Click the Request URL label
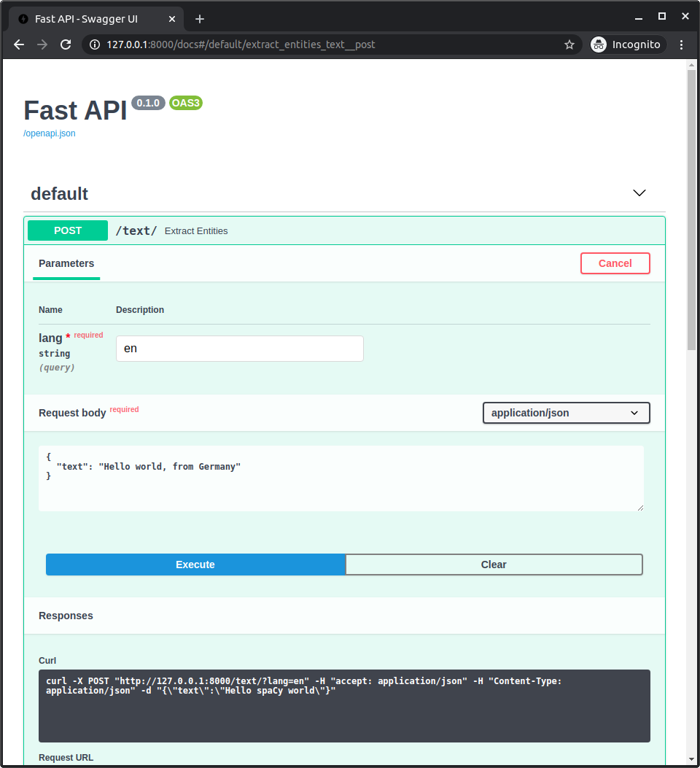 coord(66,758)
